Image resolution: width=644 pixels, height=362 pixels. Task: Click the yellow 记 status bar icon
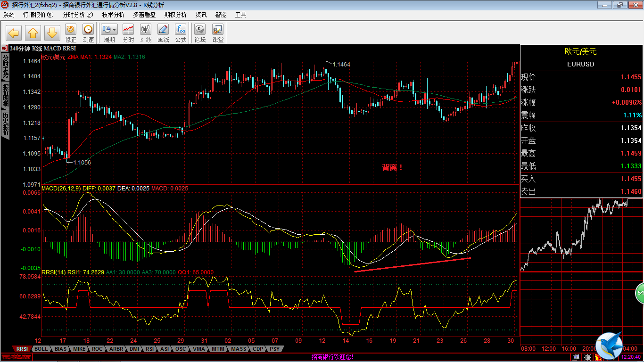pyautogui.click(x=597, y=357)
